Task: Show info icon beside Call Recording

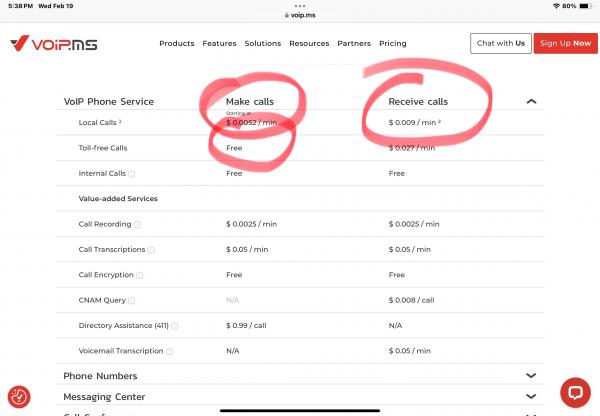Action: point(138,225)
